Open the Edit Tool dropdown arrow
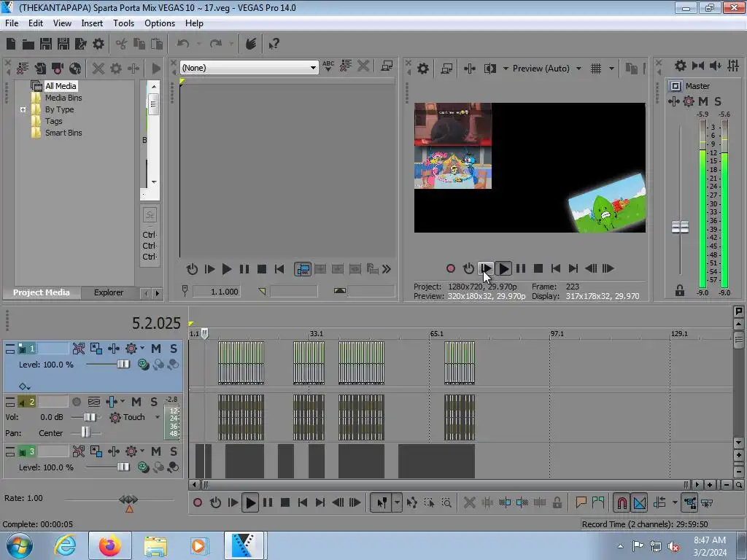Screen dimensions: 747x560 (x=397, y=502)
